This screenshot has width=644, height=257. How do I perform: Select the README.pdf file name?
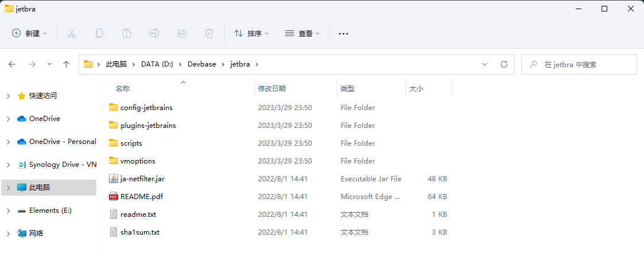[142, 197]
